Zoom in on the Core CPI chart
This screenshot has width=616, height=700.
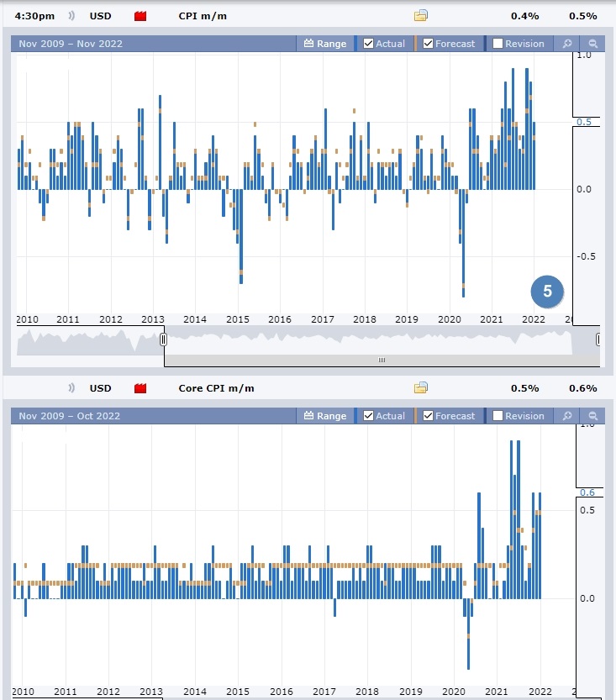[x=567, y=416]
